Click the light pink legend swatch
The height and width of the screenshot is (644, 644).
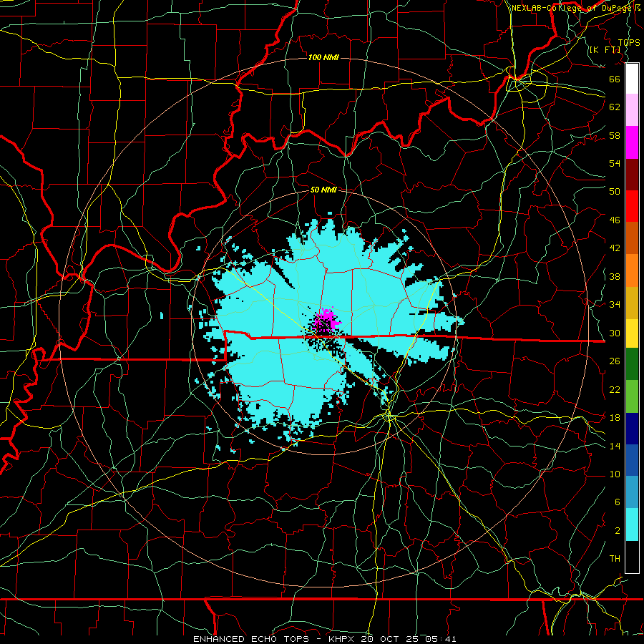(x=632, y=110)
